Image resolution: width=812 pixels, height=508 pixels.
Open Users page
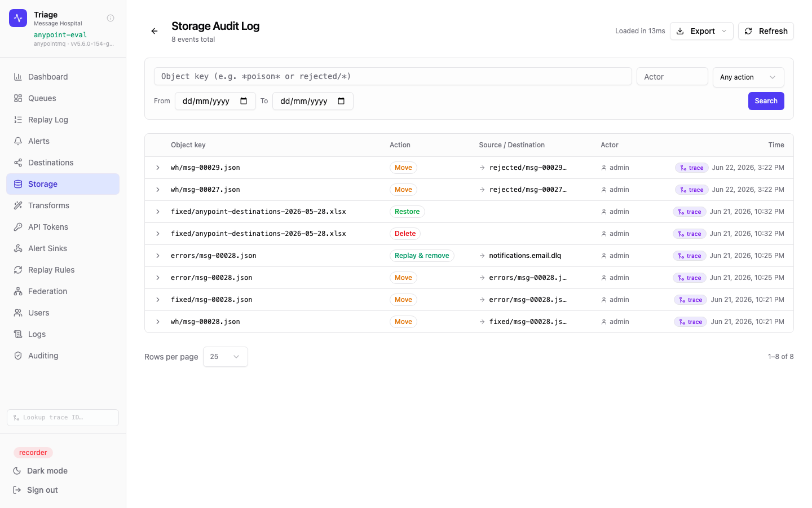coord(63,313)
